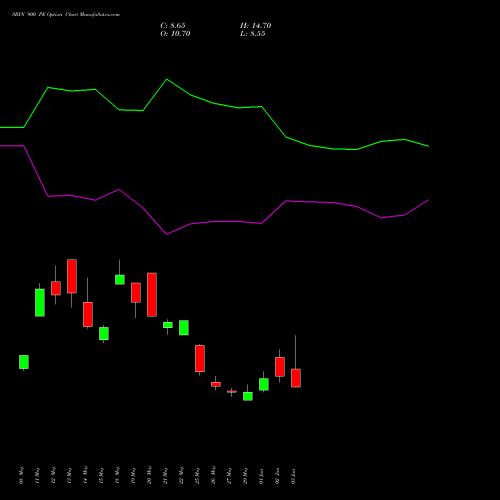Click the tall green candle for 11 May

tap(40, 302)
